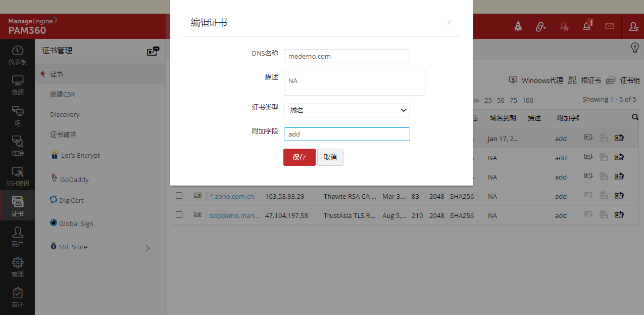Click the 证书组 icon
This screenshot has width=644, height=315.
pyautogui.click(x=611, y=80)
